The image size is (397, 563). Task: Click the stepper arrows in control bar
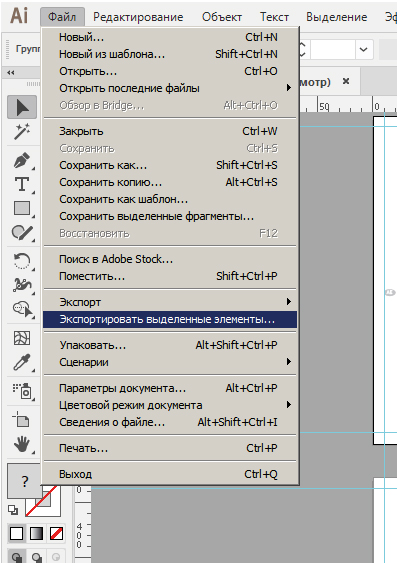[303, 49]
